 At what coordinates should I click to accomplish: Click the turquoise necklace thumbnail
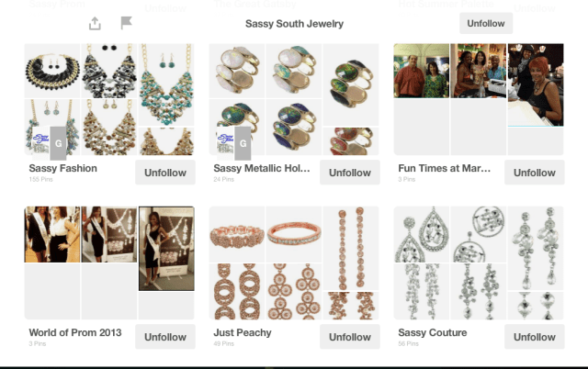166,84
